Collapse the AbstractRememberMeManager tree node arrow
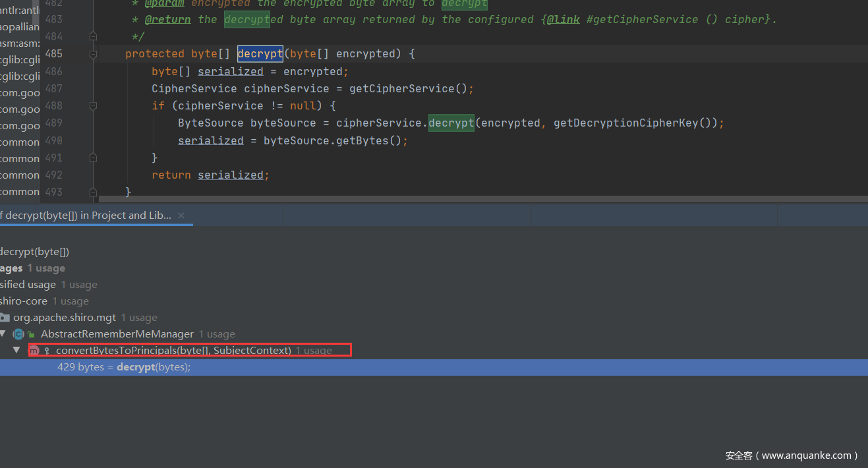 [3, 334]
